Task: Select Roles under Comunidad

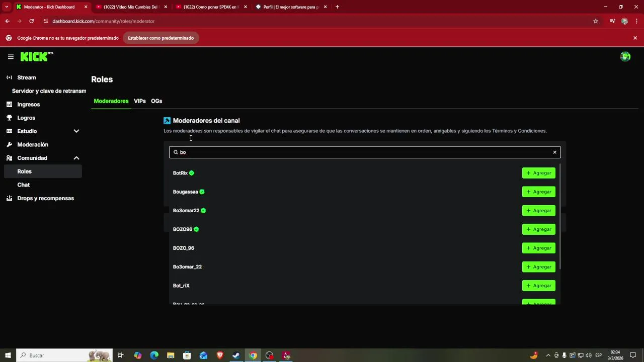Action: [42, 171]
